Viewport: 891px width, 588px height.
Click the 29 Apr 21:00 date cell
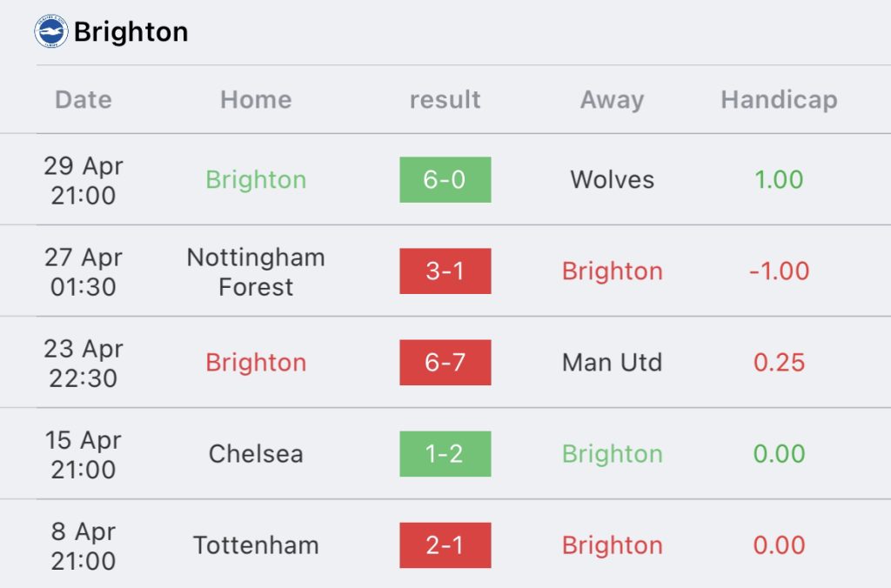pyautogui.click(x=84, y=180)
